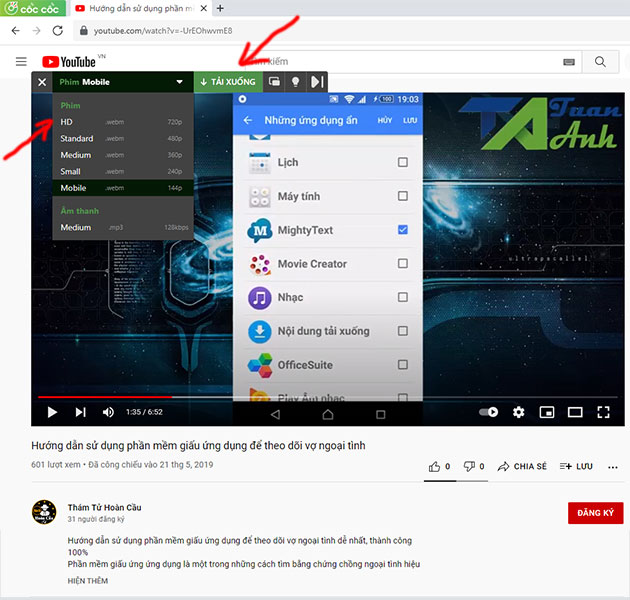Expand description with HIỆN THÊM
630x600 pixels.
[88, 581]
